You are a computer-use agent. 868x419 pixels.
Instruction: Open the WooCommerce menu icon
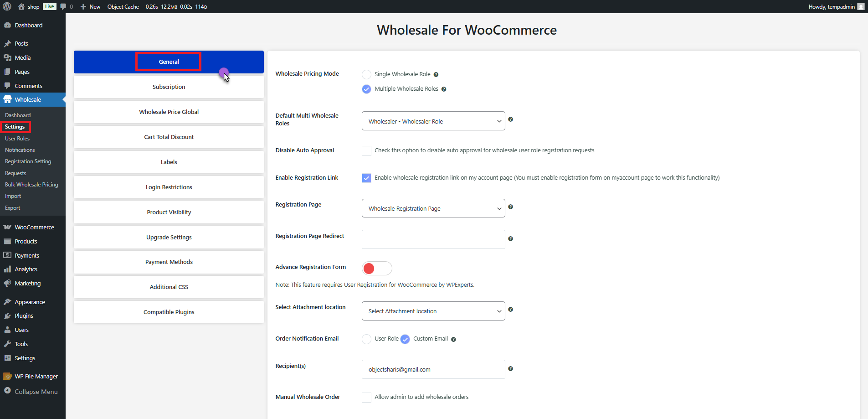[8, 227]
